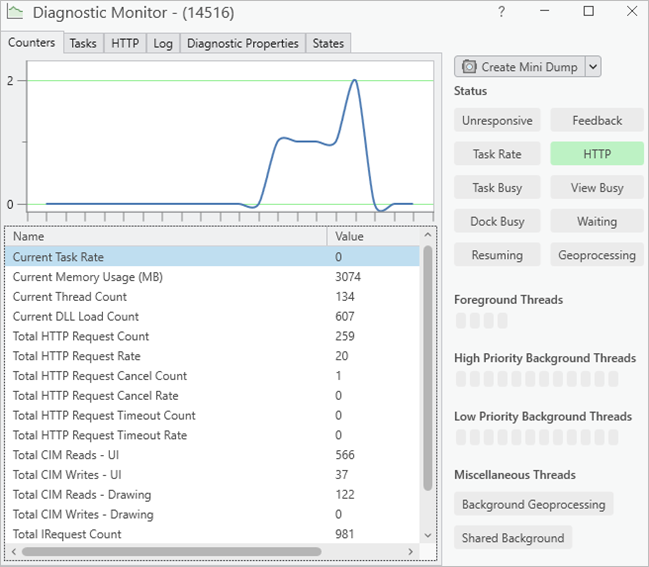Switch to the Tasks tab

click(83, 44)
